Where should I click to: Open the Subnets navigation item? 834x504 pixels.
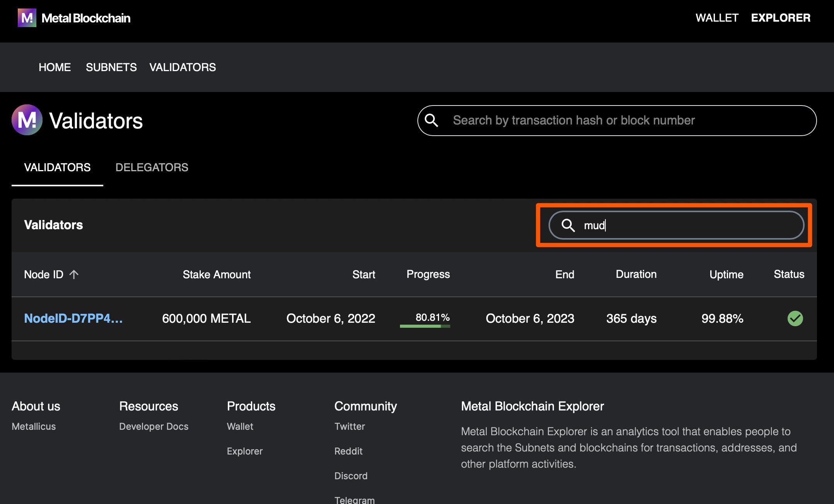(111, 67)
